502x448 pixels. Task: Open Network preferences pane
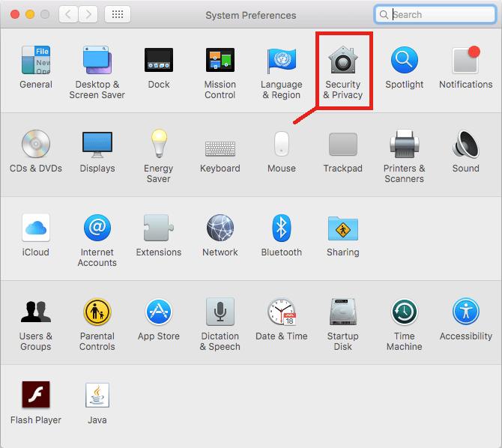pyautogui.click(x=220, y=228)
